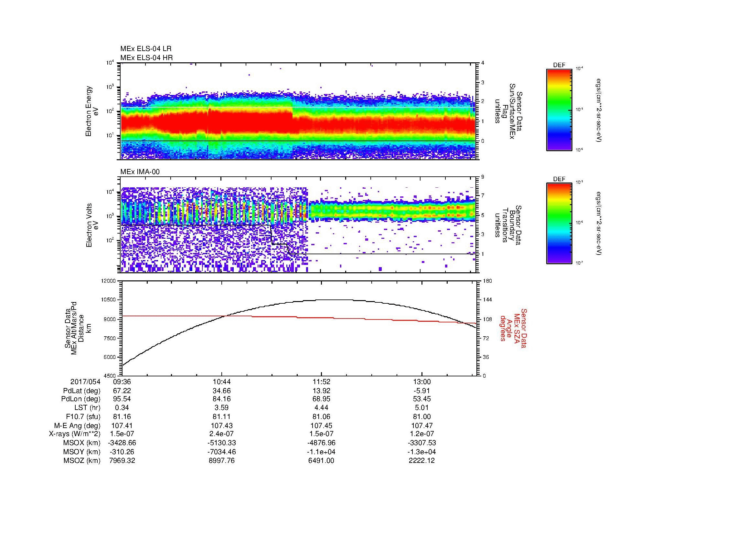Click the 'LST (hr)' row label
The height and width of the screenshot is (534, 756).
click(87, 408)
